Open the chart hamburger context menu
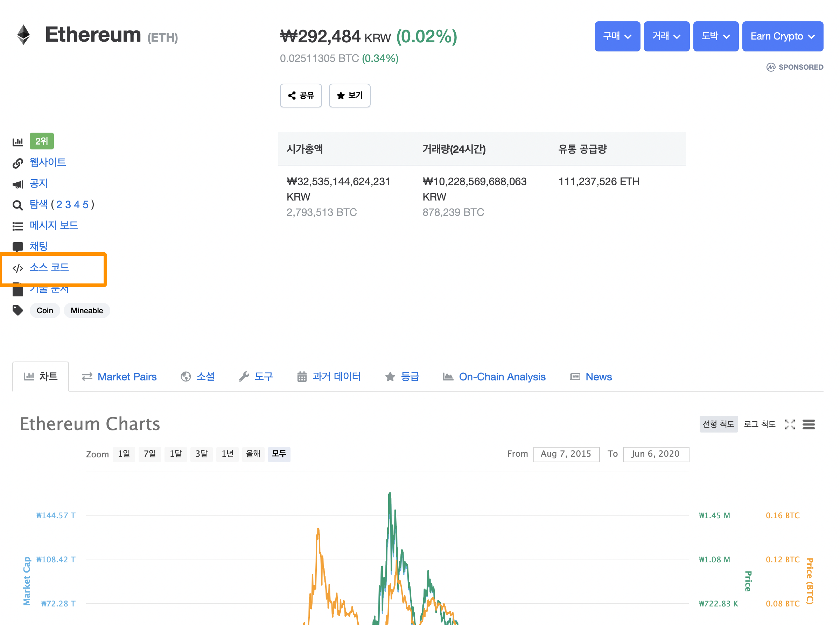Image resolution: width=840 pixels, height=625 pixels. (808, 424)
